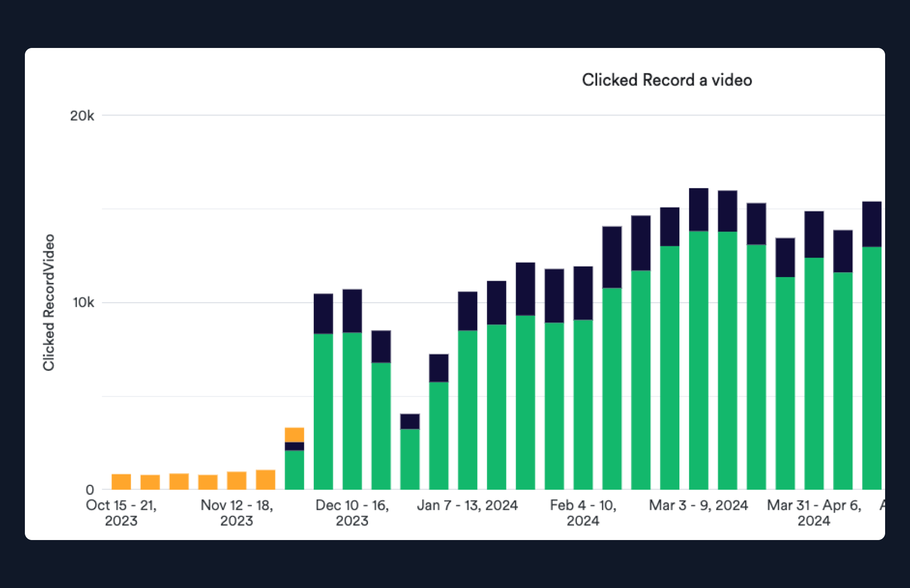Click the "Clicked Record a video" chart title
Screen dimensions: 910x588
(x=667, y=80)
